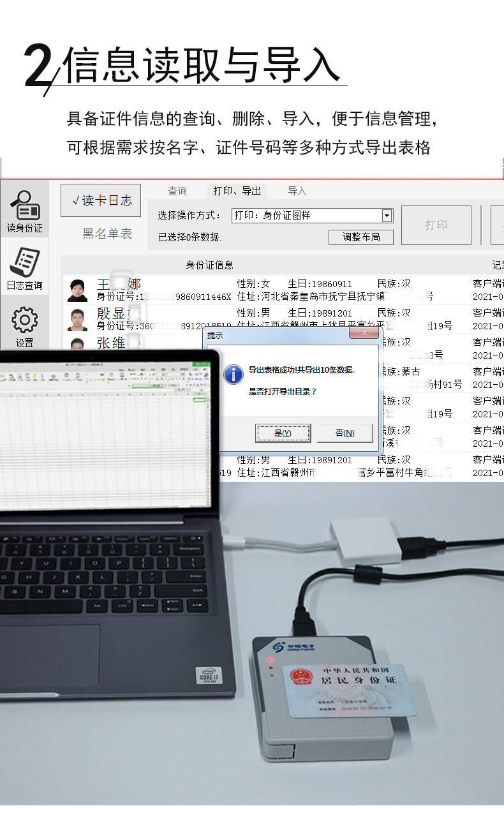Open the 导入 tab
The width and height of the screenshot is (504, 813).
coord(297,191)
